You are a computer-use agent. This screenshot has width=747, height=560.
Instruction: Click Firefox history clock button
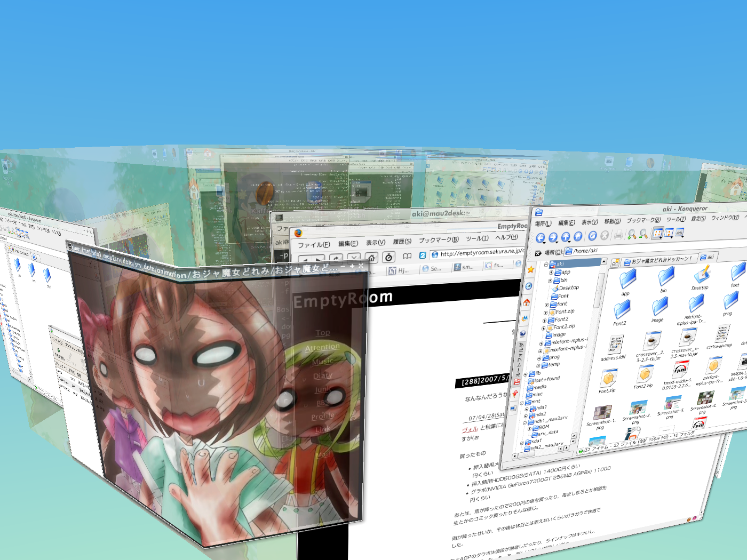pos(389,257)
